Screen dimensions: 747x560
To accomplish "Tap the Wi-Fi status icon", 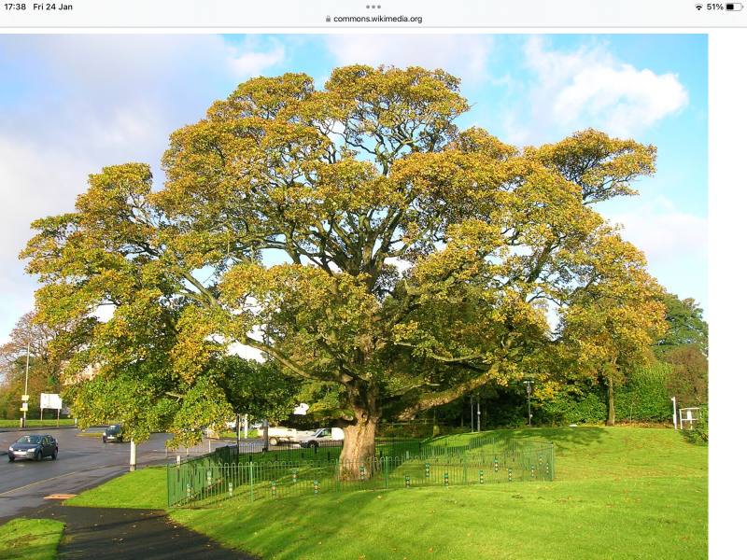I will point(698,7).
